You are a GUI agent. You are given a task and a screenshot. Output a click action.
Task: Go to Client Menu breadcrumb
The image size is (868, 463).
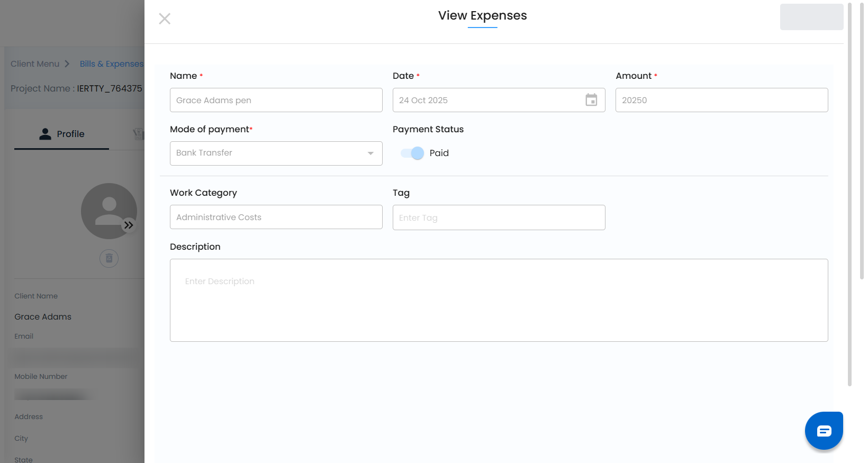[x=35, y=64]
